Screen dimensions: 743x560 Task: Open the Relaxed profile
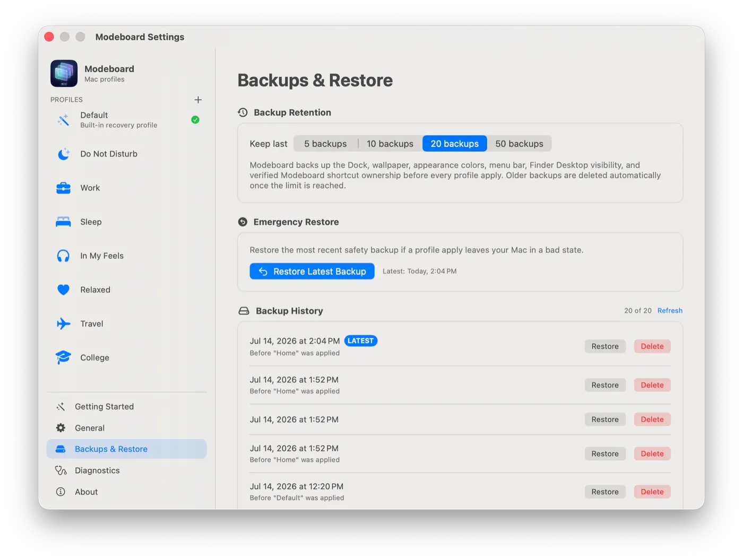126,290
